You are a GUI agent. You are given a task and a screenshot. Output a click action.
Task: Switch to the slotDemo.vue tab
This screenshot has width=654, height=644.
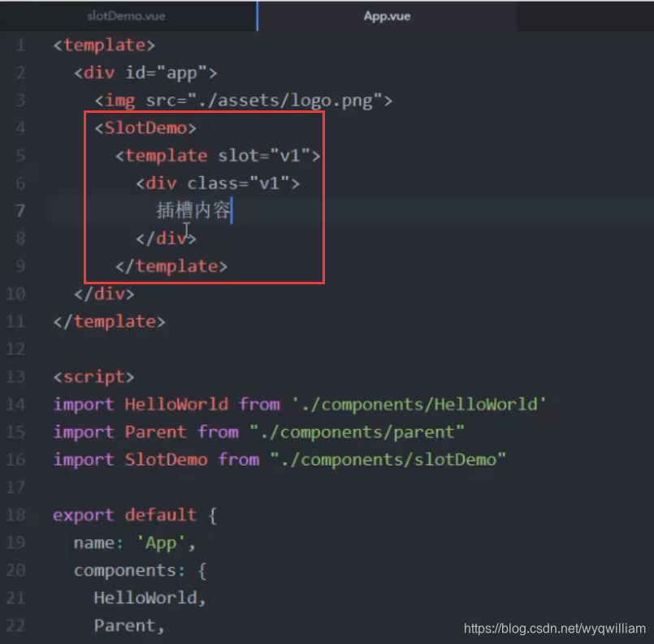point(126,16)
